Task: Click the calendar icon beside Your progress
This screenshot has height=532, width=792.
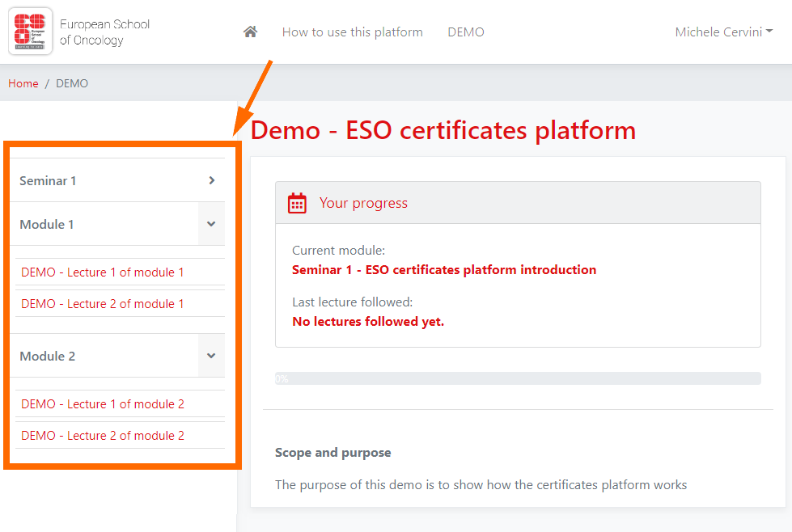Action: coord(297,203)
